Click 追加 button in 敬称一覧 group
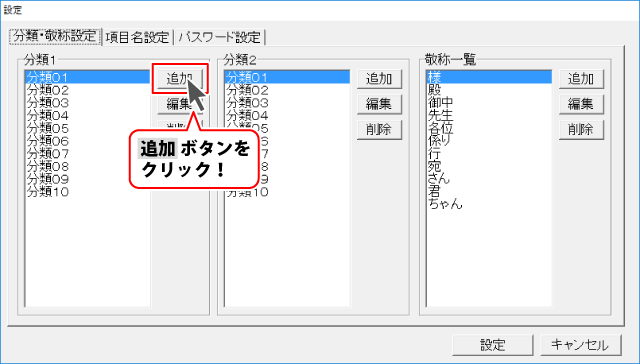Image resolution: width=640 pixels, height=364 pixels. 581,79
